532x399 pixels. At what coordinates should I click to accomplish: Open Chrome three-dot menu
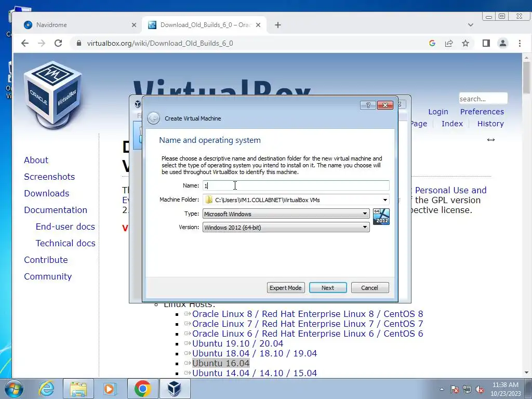(520, 43)
